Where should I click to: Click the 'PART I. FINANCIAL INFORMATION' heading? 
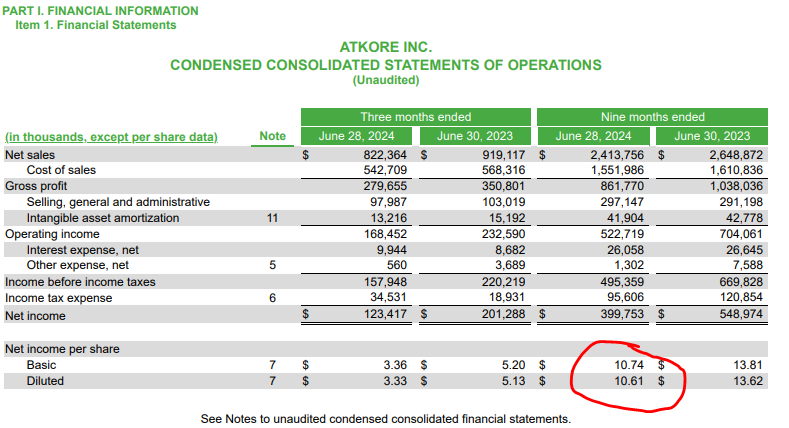(99, 11)
